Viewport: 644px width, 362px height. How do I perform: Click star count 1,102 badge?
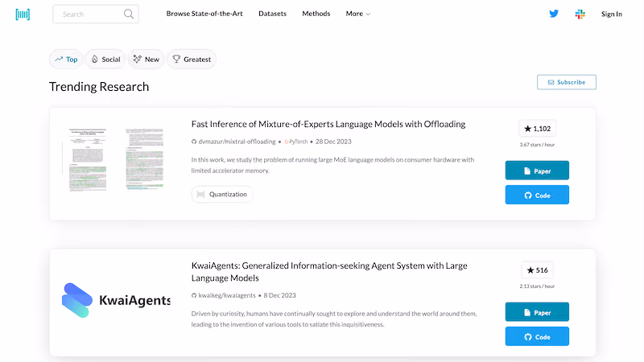pos(537,129)
